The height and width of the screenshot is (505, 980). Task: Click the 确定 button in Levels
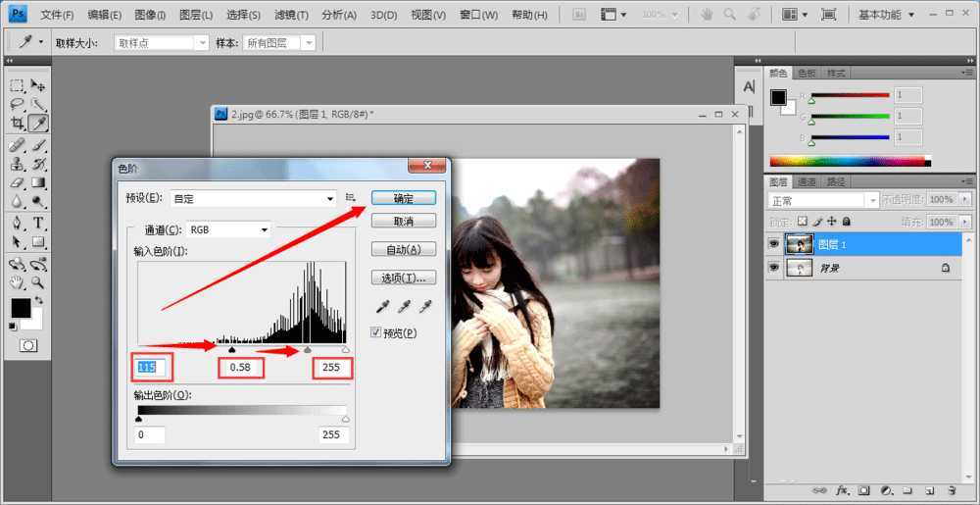tap(403, 198)
